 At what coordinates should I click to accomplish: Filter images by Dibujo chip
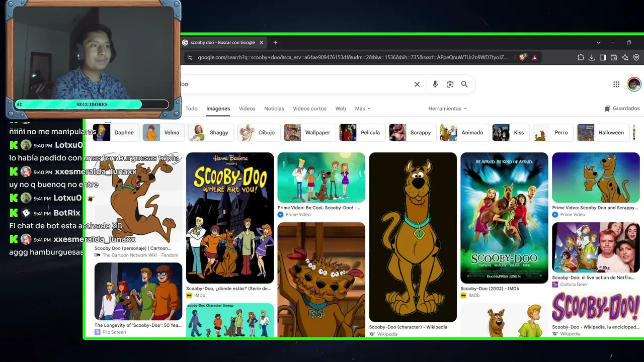[x=259, y=133]
